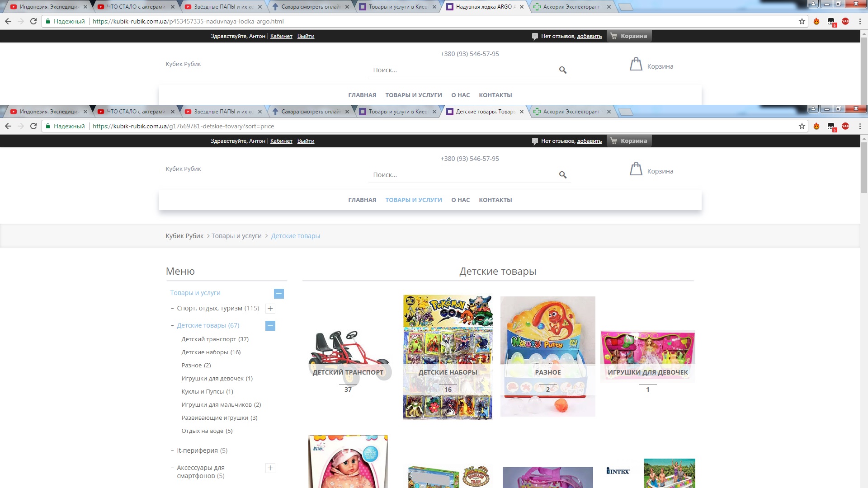Click search magnifier in upper window

coord(563,70)
